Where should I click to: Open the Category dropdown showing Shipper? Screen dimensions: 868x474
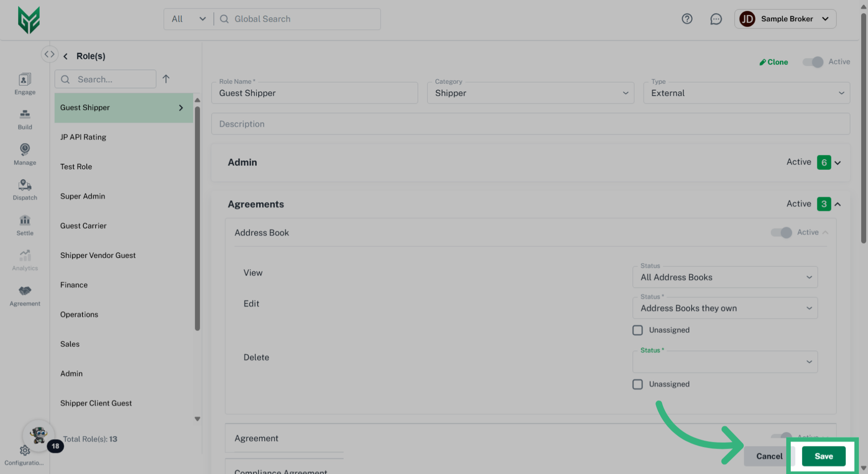(x=530, y=93)
